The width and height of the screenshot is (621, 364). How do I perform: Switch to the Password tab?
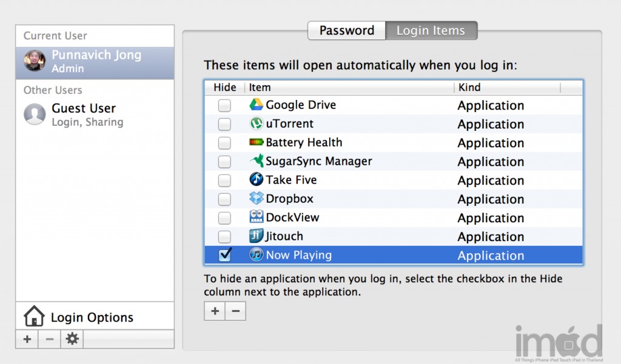point(346,30)
